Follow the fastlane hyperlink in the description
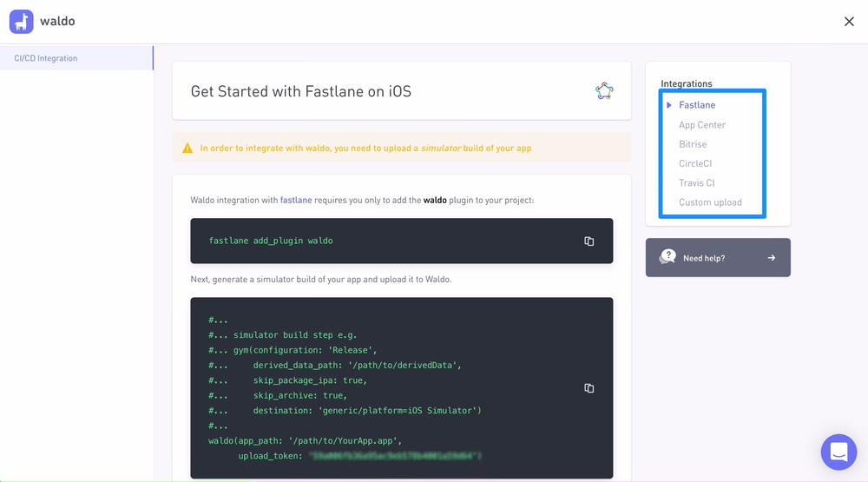Viewport: 868px width, 482px height. tap(296, 200)
